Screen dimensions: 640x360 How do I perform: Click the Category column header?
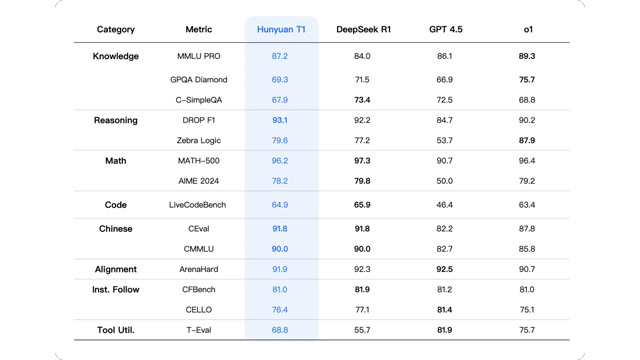pos(116,29)
